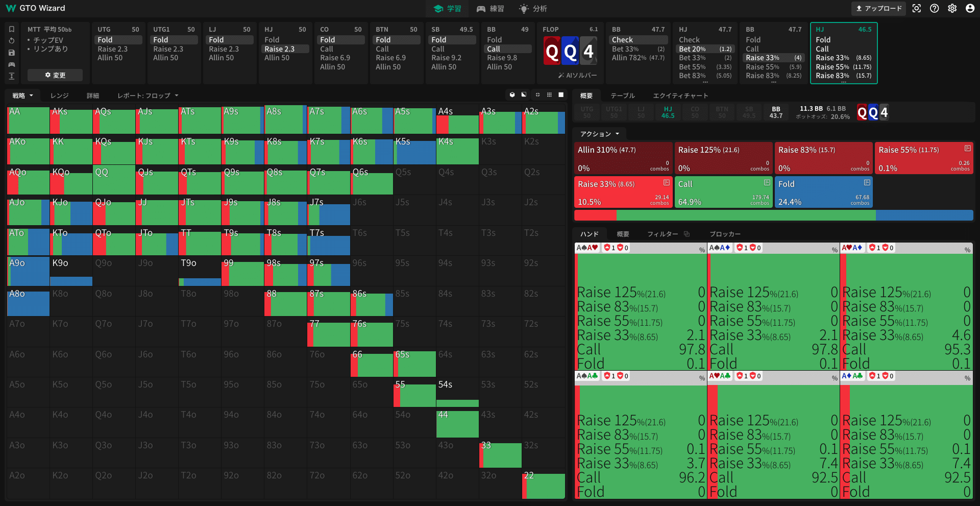This screenshot has width=980, height=506.
Task: Click the QQ4 board cards in overview bar
Action: coord(873,112)
